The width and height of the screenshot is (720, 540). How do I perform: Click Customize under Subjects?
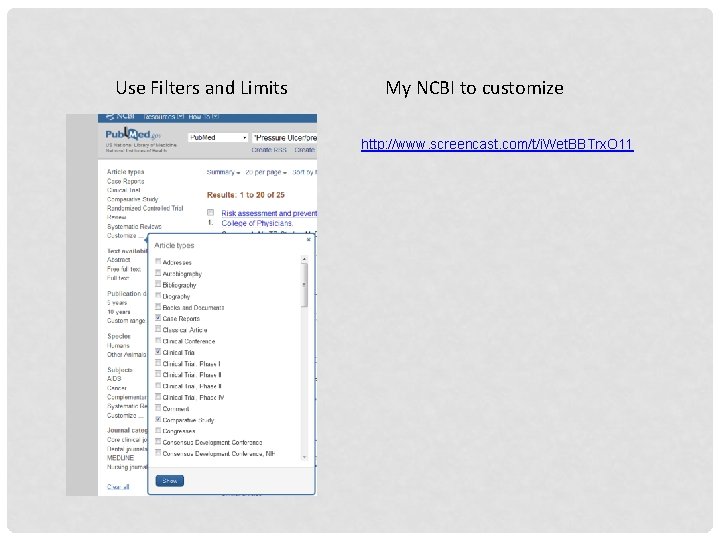[125, 416]
